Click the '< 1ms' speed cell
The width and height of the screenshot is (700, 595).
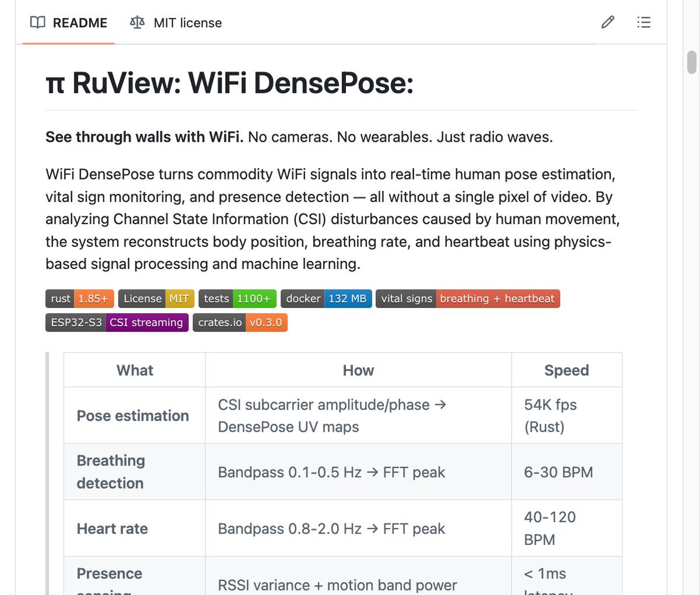566,576
